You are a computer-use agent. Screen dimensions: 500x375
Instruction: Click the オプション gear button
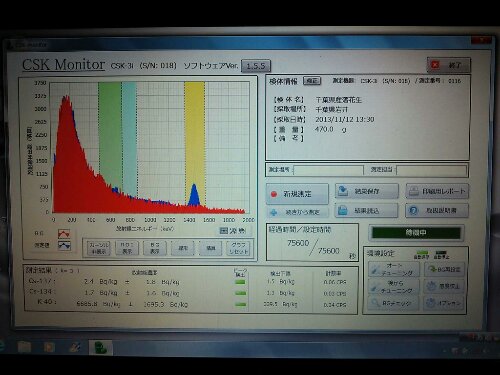pos(444,303)
